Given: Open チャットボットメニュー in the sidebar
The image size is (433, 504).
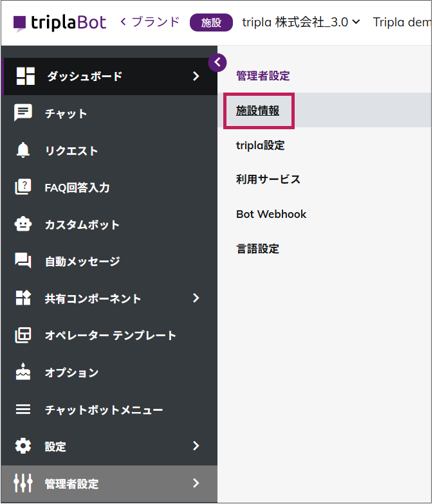Looking at the screenshot, I should [x=109, y=409].
